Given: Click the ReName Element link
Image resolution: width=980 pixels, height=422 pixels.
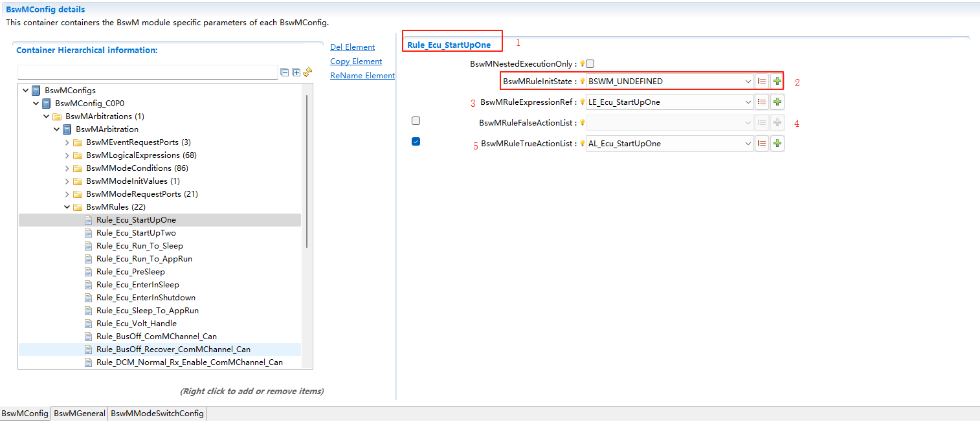Looking at the screenshot, I should 362,76.
